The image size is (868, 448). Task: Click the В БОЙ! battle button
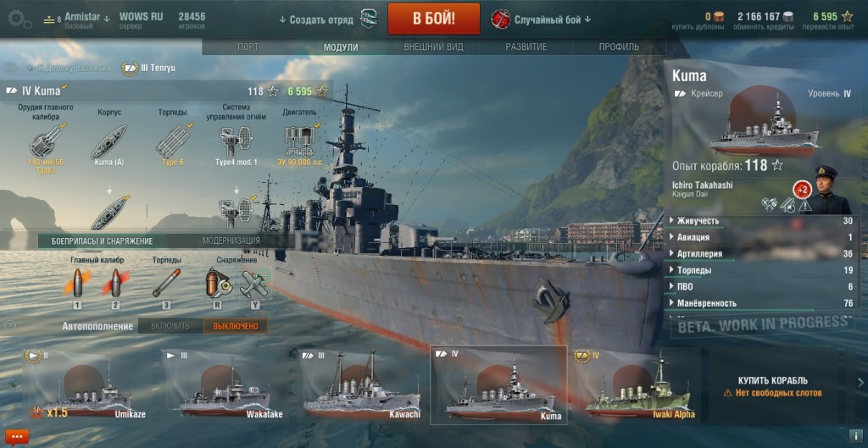pos(433,19)
